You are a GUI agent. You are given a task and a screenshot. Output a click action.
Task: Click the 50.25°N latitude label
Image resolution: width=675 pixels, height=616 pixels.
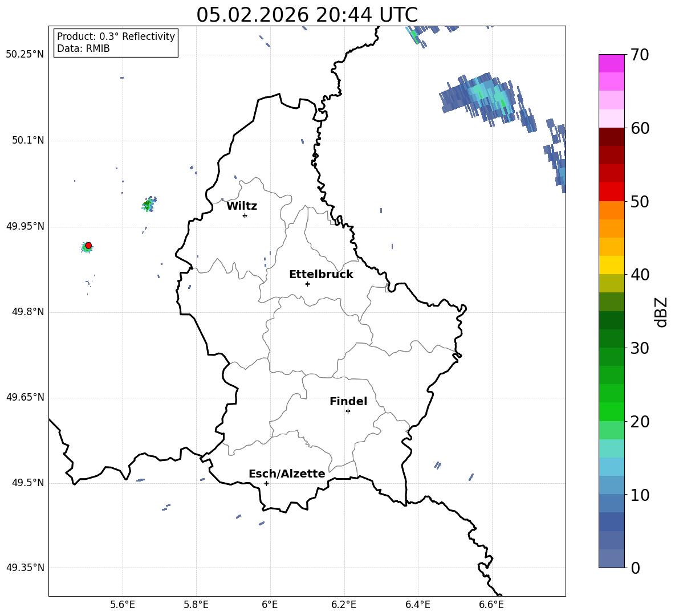[x=25, y=55]
